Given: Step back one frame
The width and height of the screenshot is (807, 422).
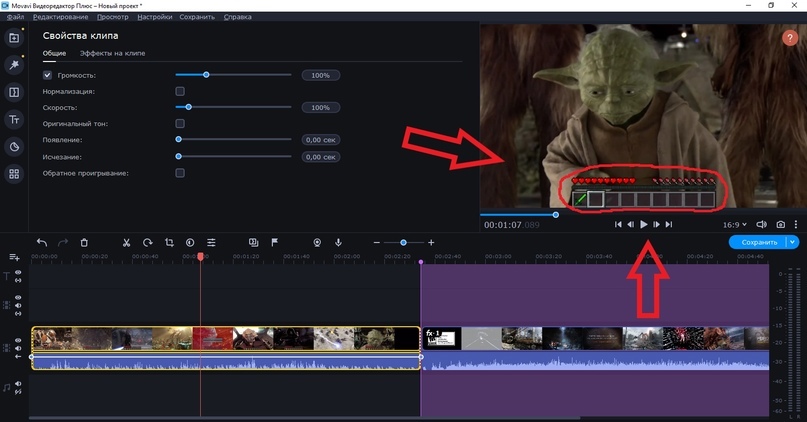Looking at the screenshot, I should [x=630, y=224].
